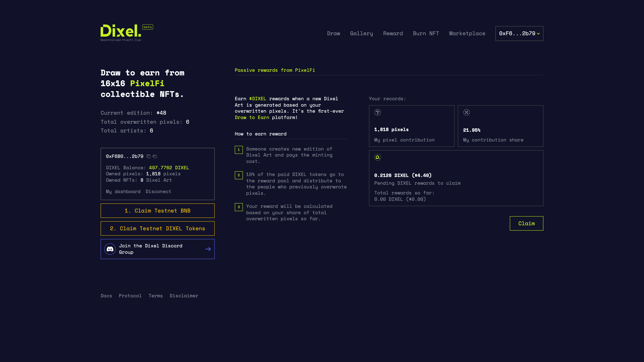
Task: Click step 3 number badge
Action: (x=239, y=207)
